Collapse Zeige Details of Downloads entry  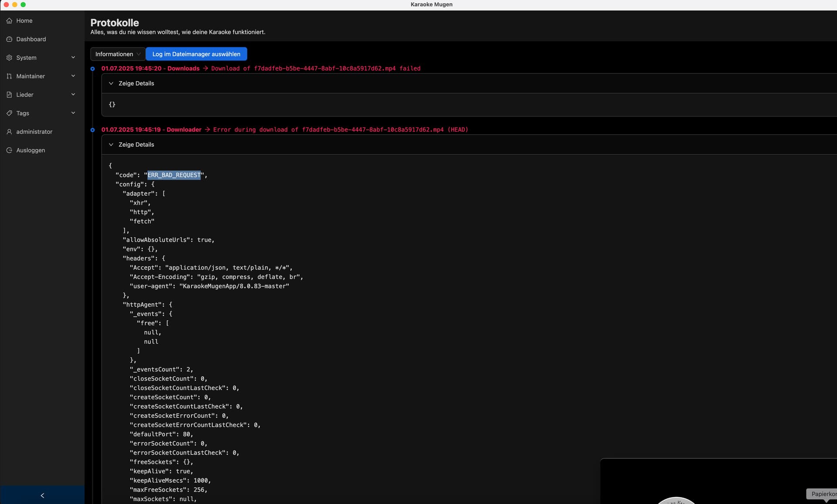pos(111,83)
